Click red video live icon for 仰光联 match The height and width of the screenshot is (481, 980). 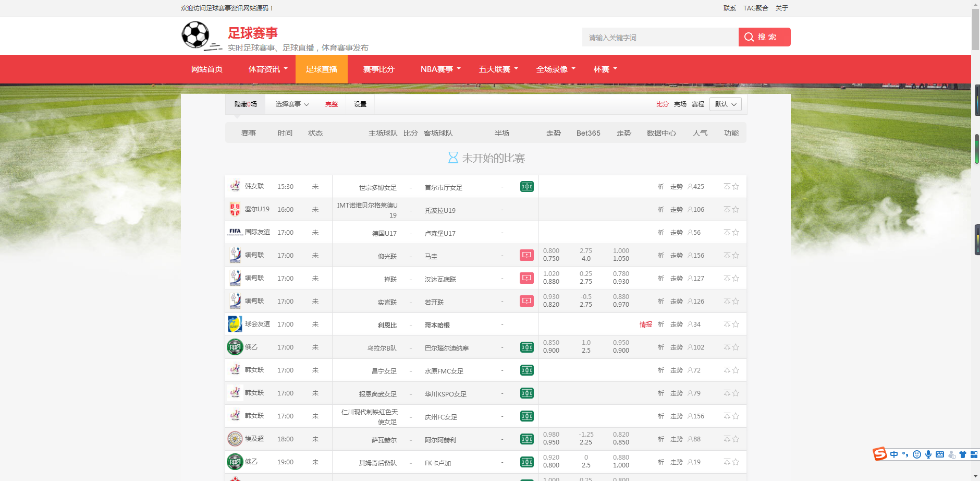526,255
